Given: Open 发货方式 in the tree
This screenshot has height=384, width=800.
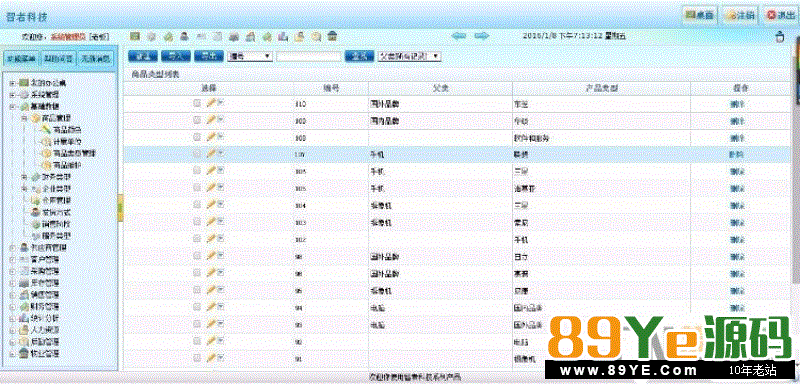Looking at the screenshot, I should tap(56, 212).
